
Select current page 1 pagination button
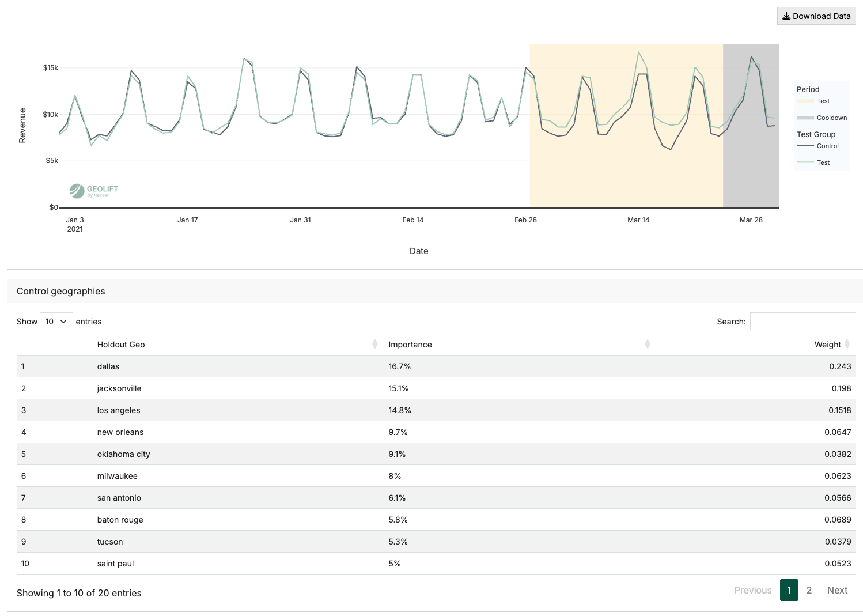(x=789, y=590)
